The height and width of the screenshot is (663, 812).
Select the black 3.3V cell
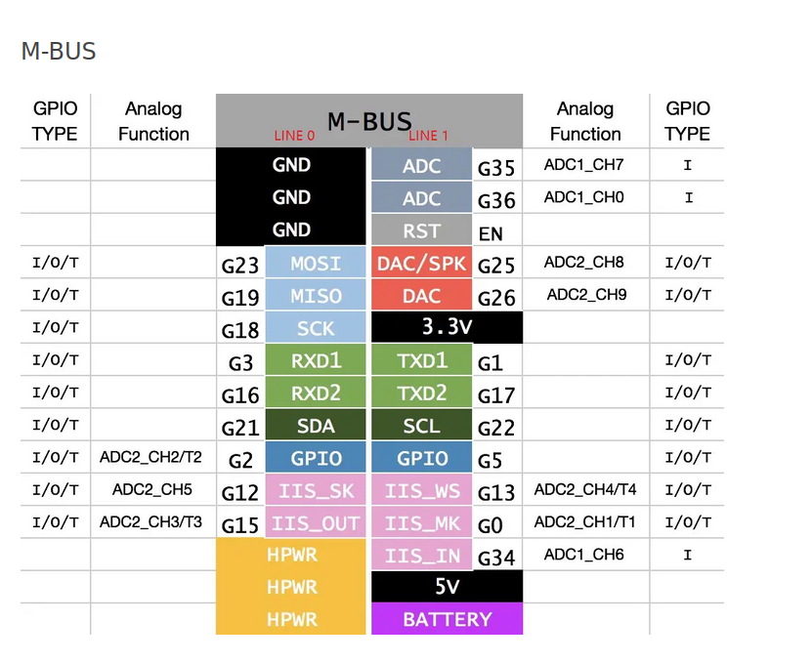(x=447, y=327)
